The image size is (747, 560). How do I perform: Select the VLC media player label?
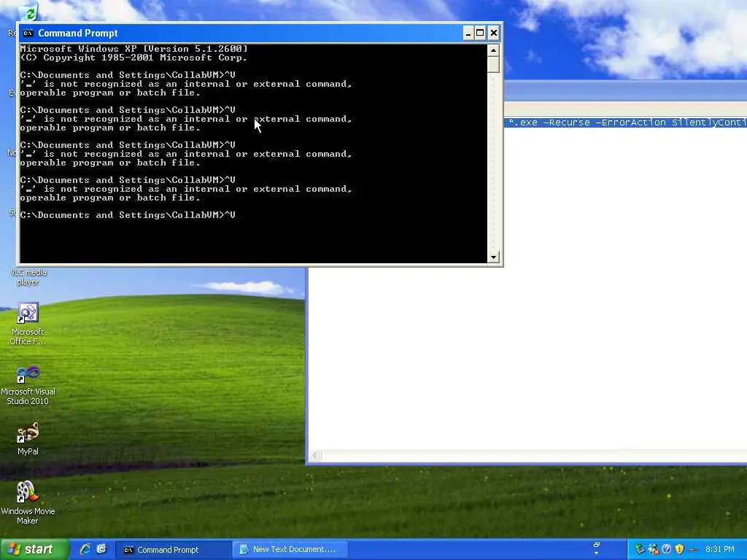click(x=28, y=277)
